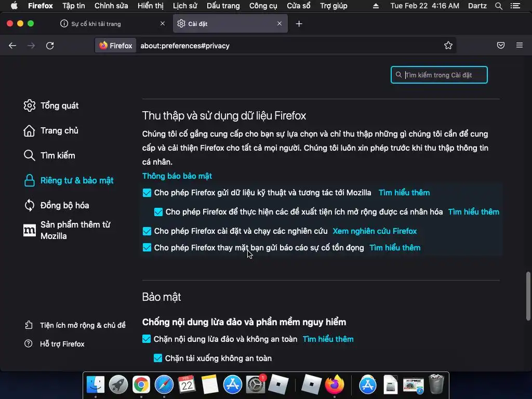
Task: Go back using the toolbar back arrow
Action: pos(12,46)
